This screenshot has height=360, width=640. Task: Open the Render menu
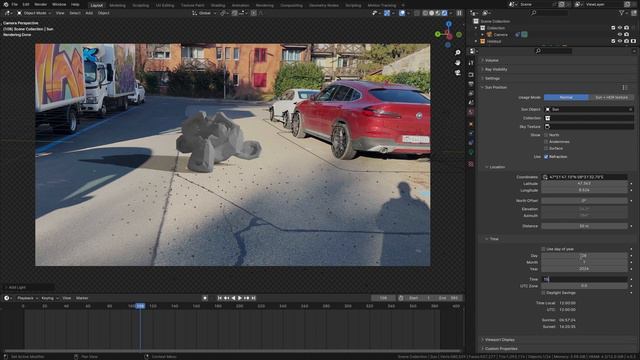pyautogui.click(x=40, y=4)
